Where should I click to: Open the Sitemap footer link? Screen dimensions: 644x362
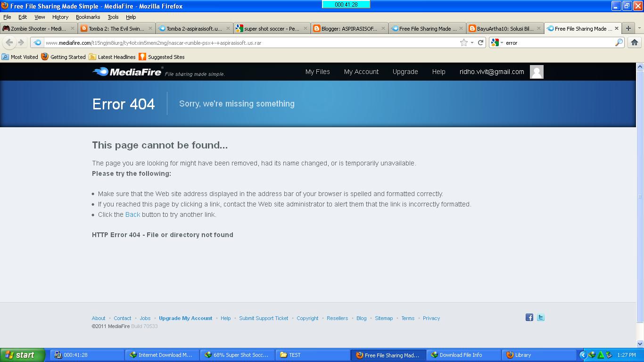[x=384, y=318]
